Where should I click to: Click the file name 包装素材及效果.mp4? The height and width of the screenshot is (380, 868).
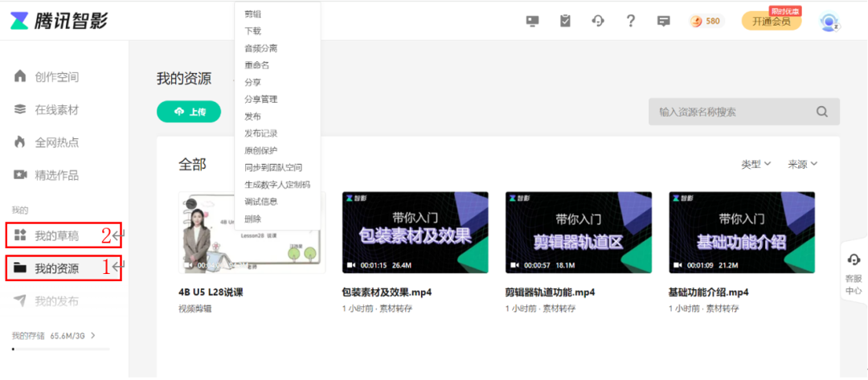pyautogui.click(x=387, y=292)
